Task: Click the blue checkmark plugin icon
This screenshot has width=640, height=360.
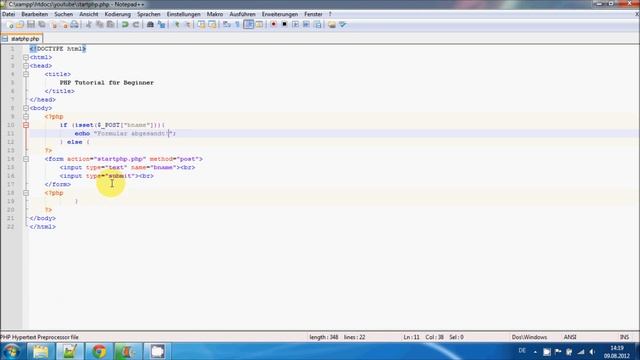Action: point(342,24)
